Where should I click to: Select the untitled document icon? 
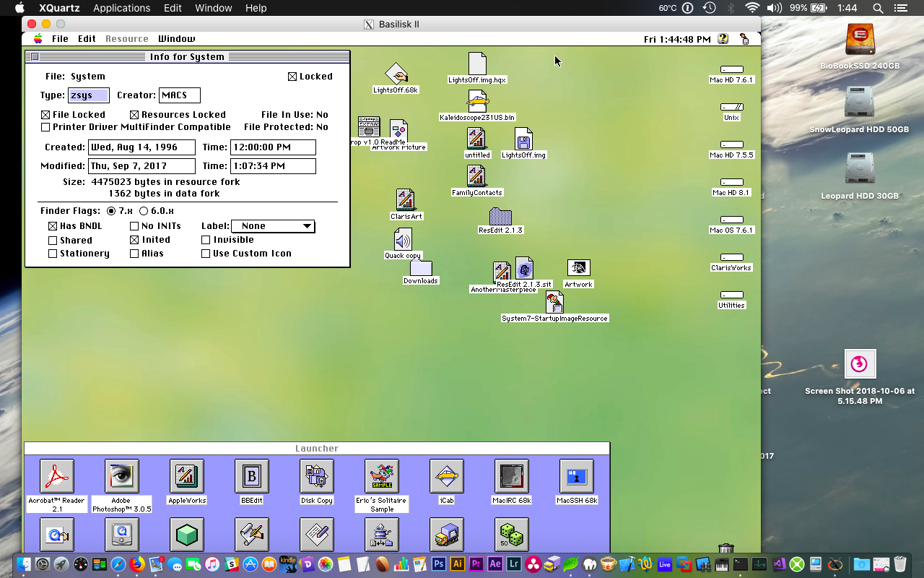tap(476, 139)
